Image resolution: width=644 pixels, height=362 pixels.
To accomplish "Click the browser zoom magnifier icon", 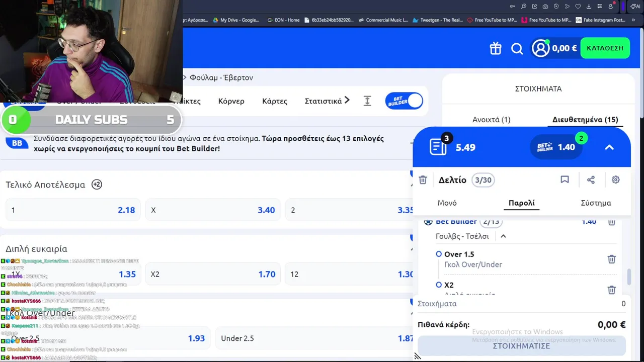I will (524, 7).
